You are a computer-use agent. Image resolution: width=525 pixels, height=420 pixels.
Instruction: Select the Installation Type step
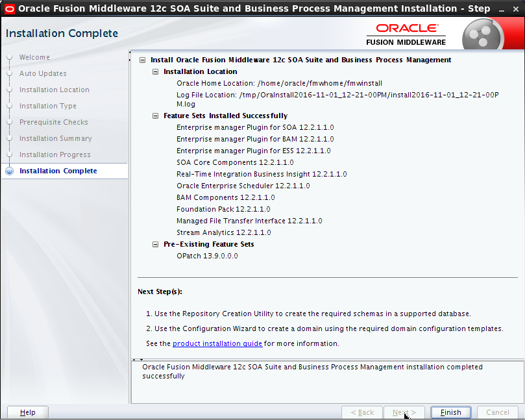[48, 106]
